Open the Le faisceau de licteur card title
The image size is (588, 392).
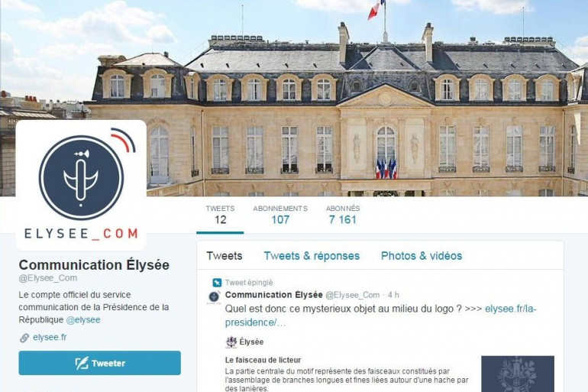click(263, 360)
